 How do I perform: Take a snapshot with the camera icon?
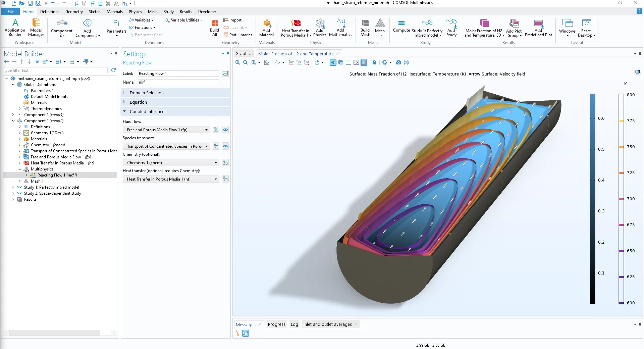398,62
